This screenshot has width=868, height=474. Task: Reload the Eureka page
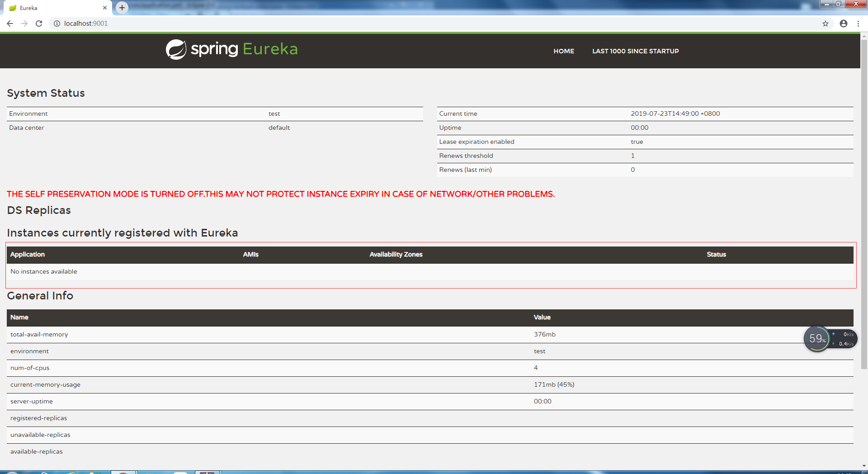(39, 24)
